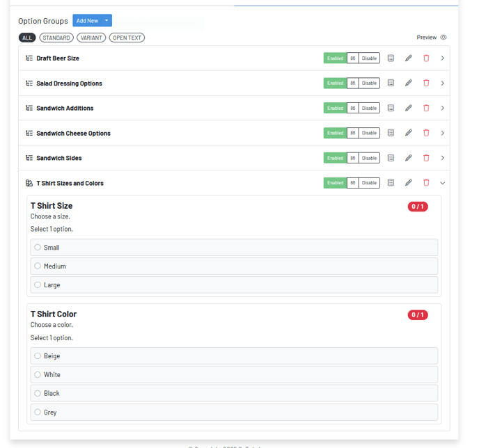Choose the Black color radio option
This screenshot has width=479, height=448.
[x=38, y=393]
